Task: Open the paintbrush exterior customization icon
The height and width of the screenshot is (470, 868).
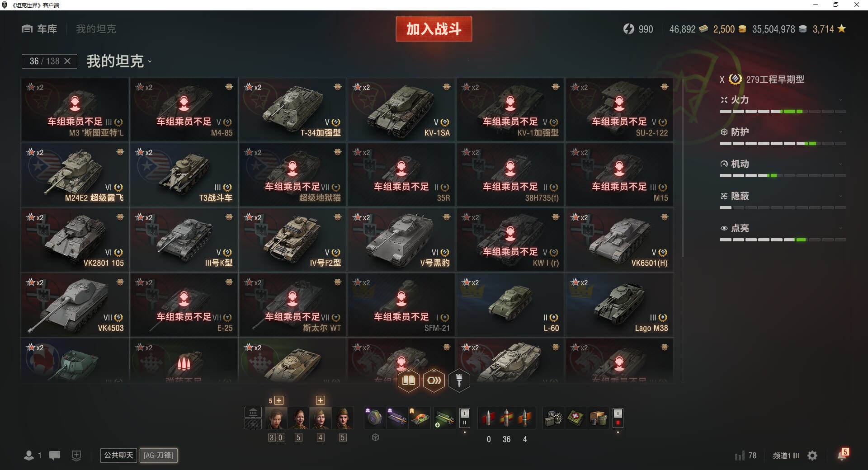Action: coord(459,381)
